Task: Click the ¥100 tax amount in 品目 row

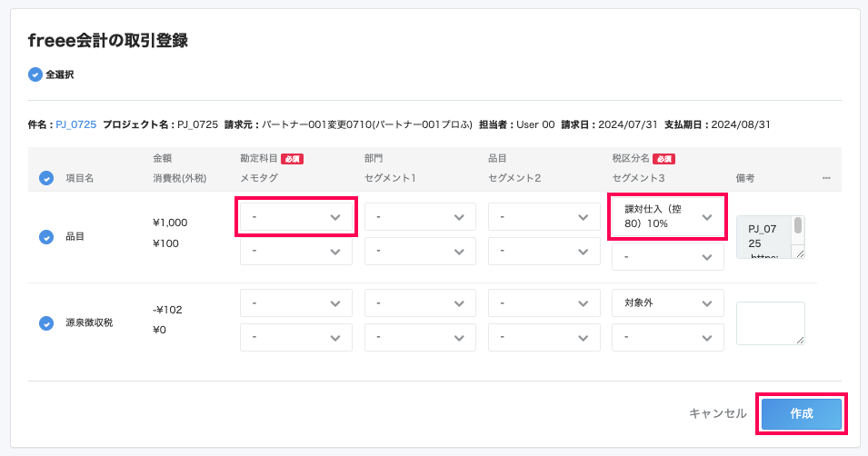Action: point(165,243)
